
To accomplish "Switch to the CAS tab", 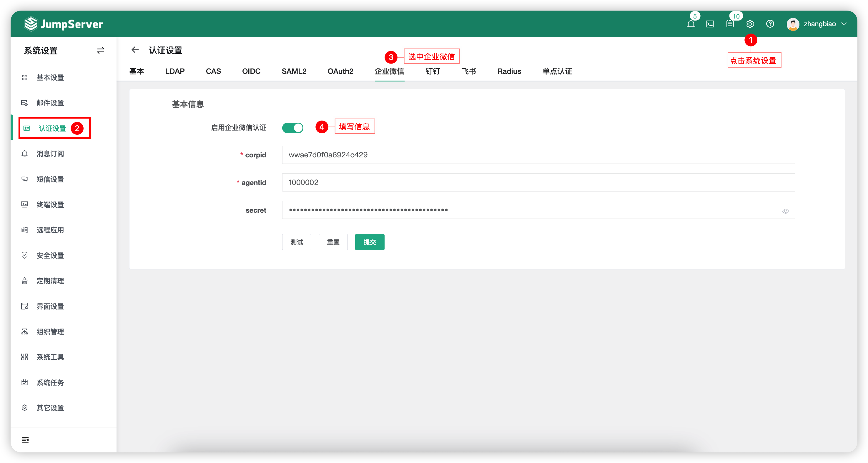I will pyautogui.click(x=213, y=71).
